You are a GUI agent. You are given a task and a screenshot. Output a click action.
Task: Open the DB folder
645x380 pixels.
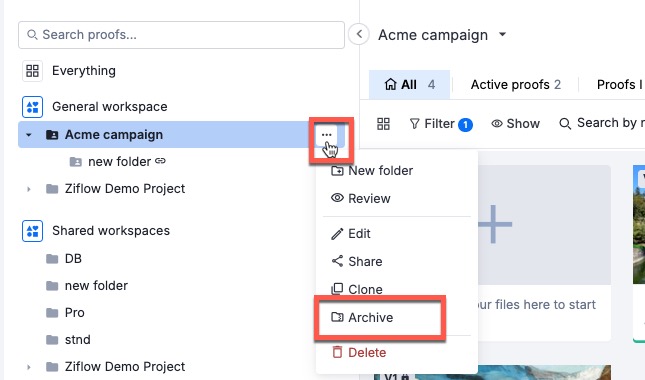coord(73,259)
